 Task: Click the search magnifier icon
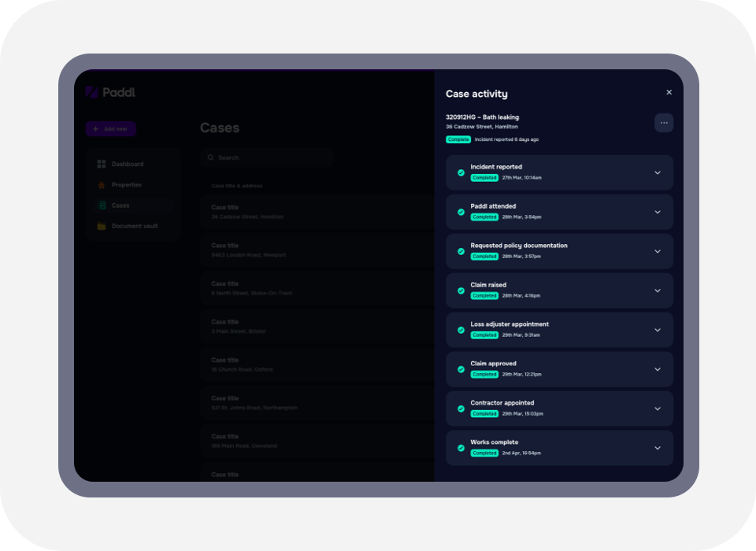(210, 158)
